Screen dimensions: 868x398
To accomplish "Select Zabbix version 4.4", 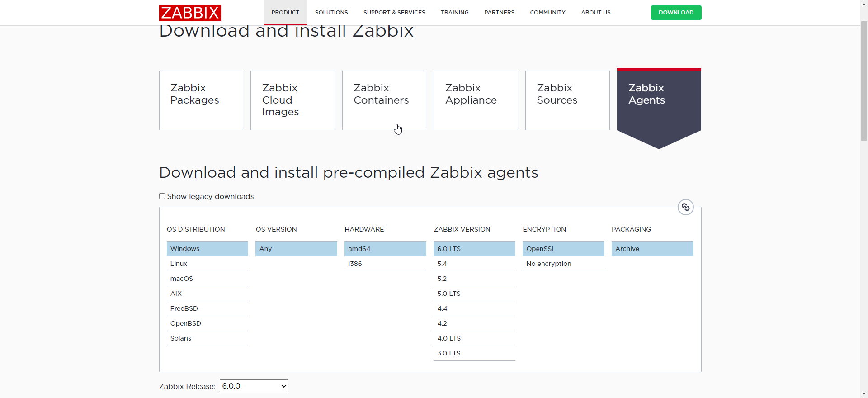I will [x=474, y=308].
